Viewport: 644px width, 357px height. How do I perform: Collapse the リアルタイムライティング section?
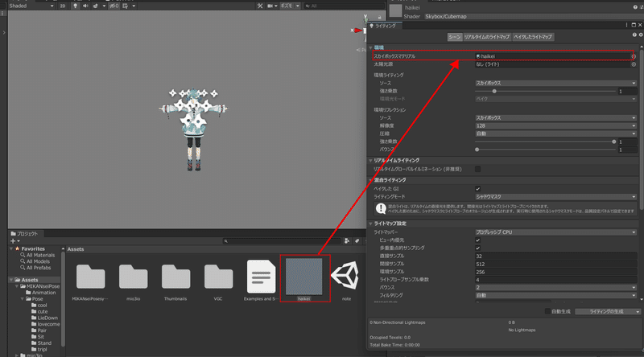click(x=370, y=161)
